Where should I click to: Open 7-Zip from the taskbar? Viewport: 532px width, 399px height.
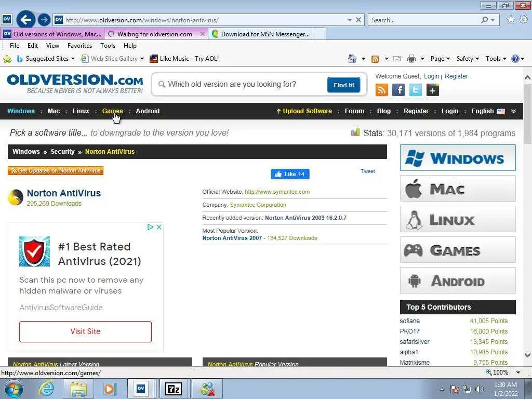[174, 389]
